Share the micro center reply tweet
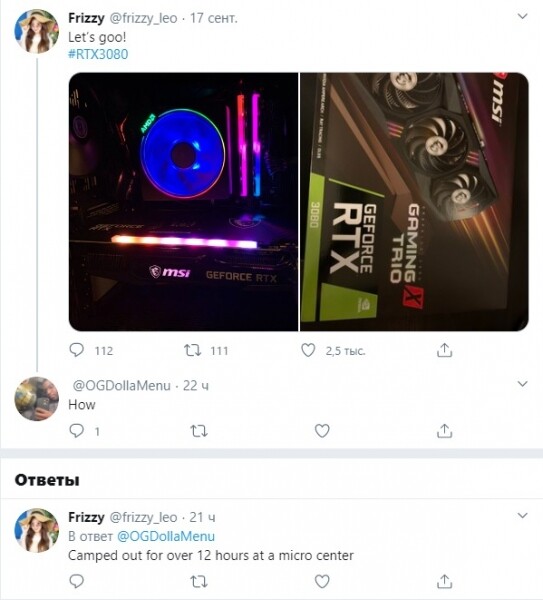Screen dimensions: 543x600 coord(444,581)
